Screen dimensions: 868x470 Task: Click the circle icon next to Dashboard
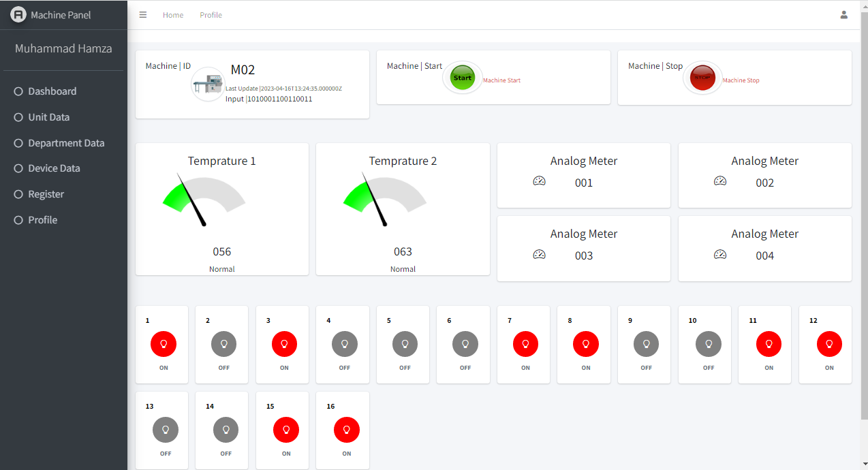click(17, 91)
